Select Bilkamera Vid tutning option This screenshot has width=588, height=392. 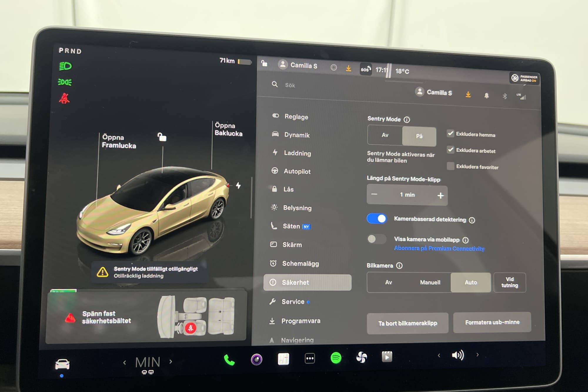pyautogui.click(x=510, y=282)
